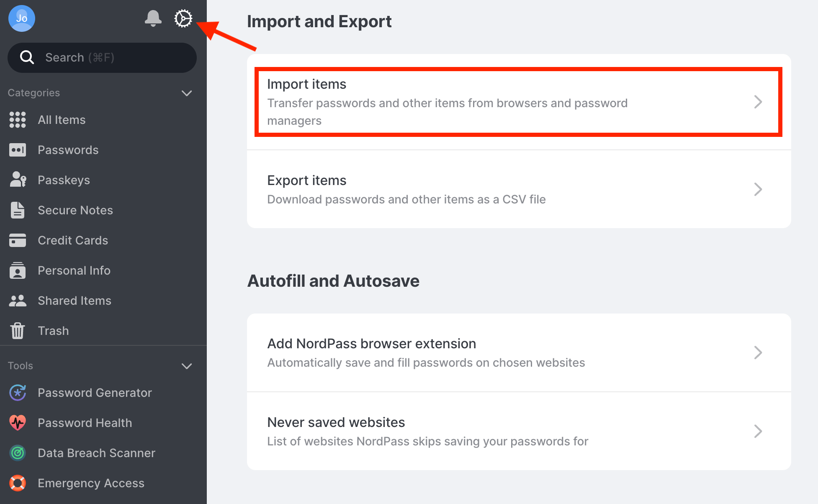Open Emergency Access
818x504 pixels.
[x=90, y=483]
